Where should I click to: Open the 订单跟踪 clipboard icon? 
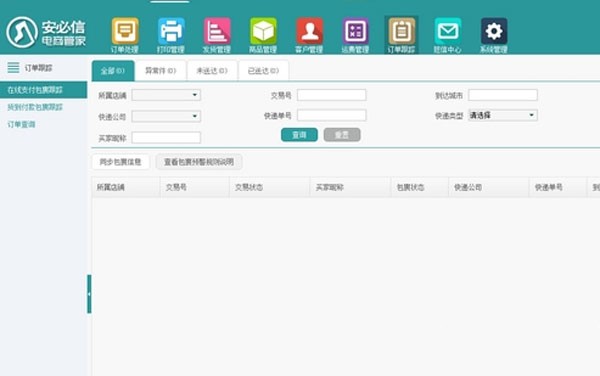(x=401, y=35)
